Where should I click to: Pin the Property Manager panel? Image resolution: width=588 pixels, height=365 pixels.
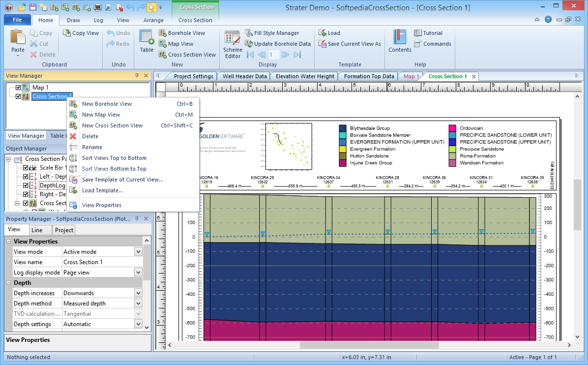tap(137, 219)
